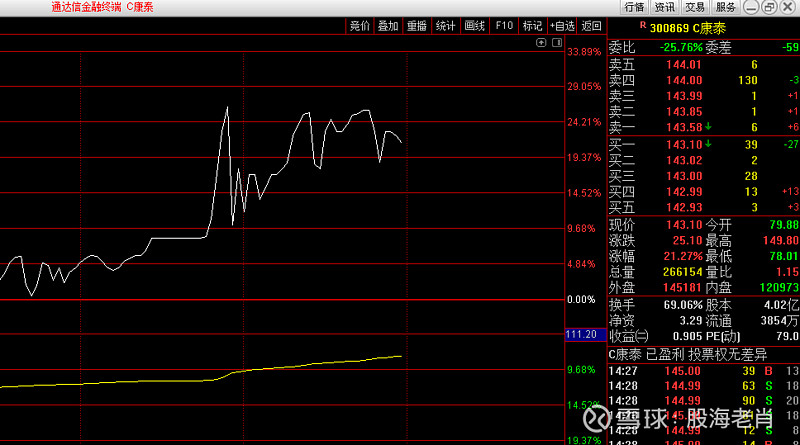Select the 卖一 price 143.58
800x445 pixels.
click(x=684, y=128)
